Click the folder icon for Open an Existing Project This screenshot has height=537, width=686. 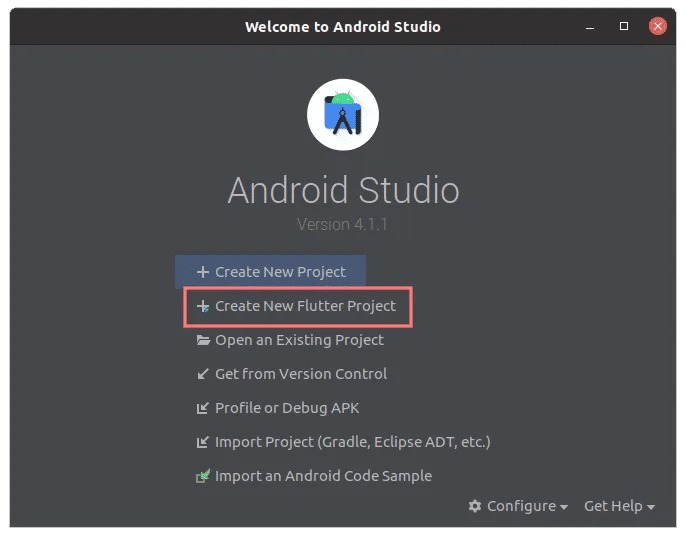pos(203,340)
